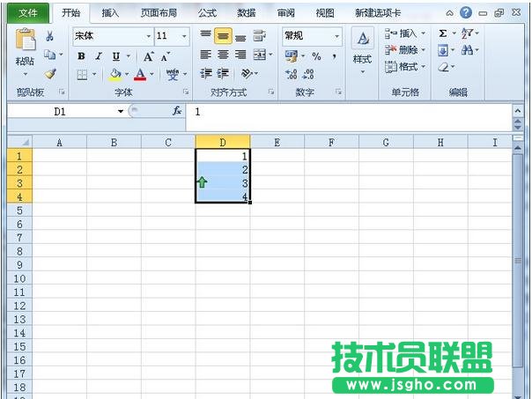532x399 pixels.
Task: Toggle bold formatting
Action: pyautogui.click(x=81, y=55)
